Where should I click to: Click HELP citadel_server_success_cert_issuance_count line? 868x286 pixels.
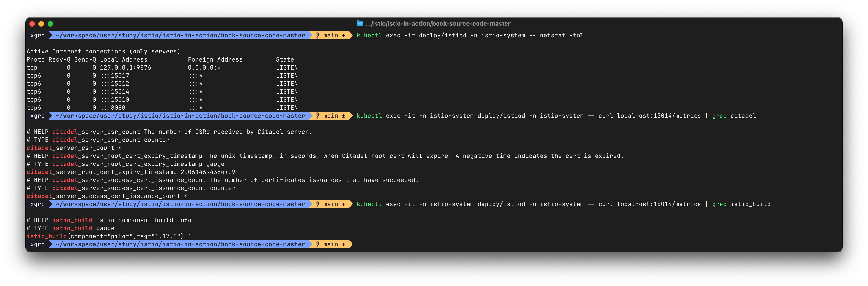222,180
